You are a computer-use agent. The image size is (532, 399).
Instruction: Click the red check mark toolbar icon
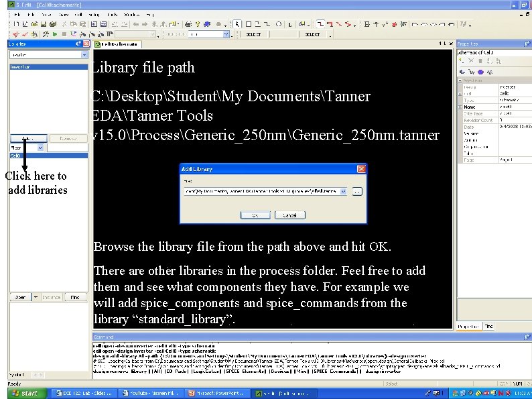(x=25, y=34)
